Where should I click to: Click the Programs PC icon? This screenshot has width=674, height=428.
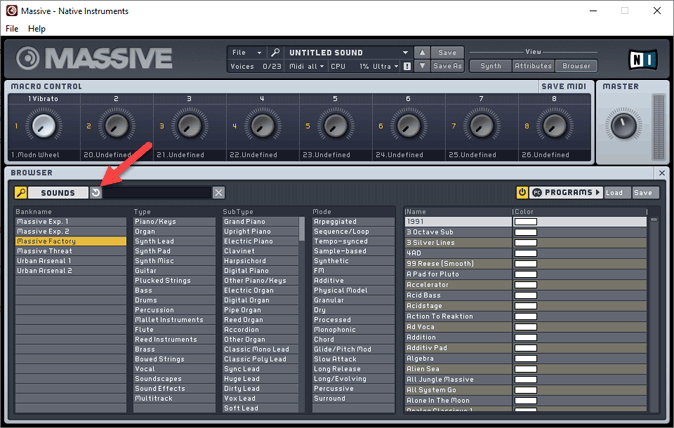537,193
